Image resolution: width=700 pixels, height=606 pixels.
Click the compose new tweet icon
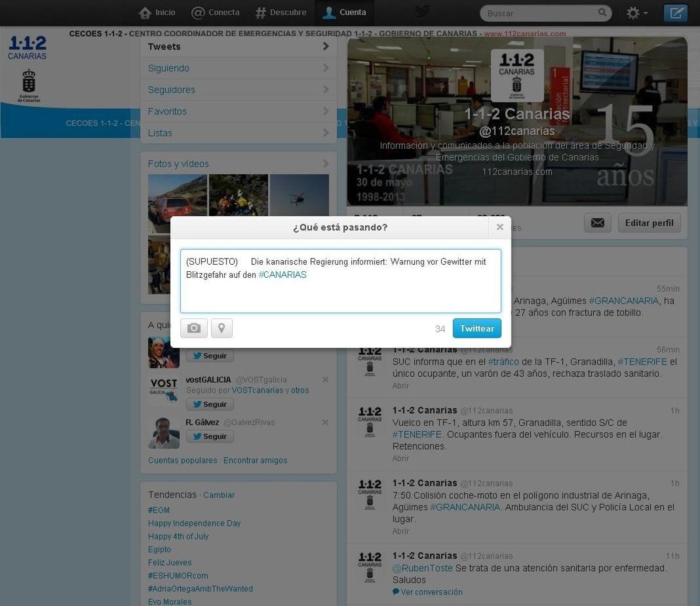[675, 13]
